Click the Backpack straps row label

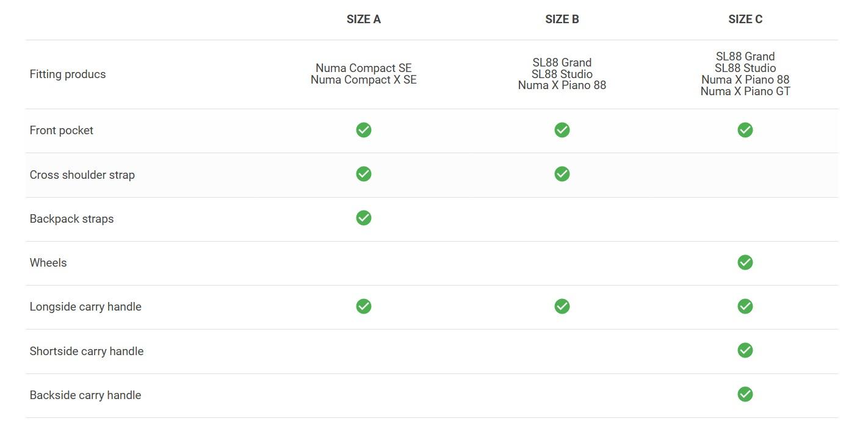71,219
